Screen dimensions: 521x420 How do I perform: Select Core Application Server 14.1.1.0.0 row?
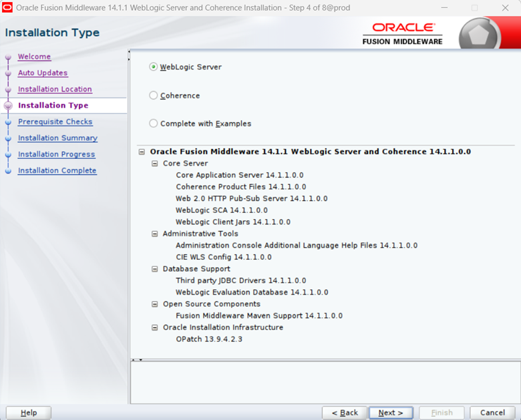click(240, 175)
